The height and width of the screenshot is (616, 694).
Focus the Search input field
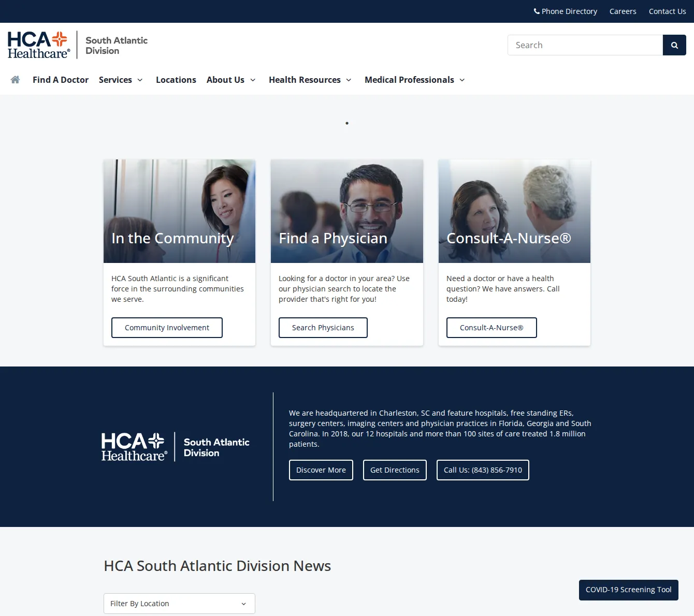click(585, 45)
